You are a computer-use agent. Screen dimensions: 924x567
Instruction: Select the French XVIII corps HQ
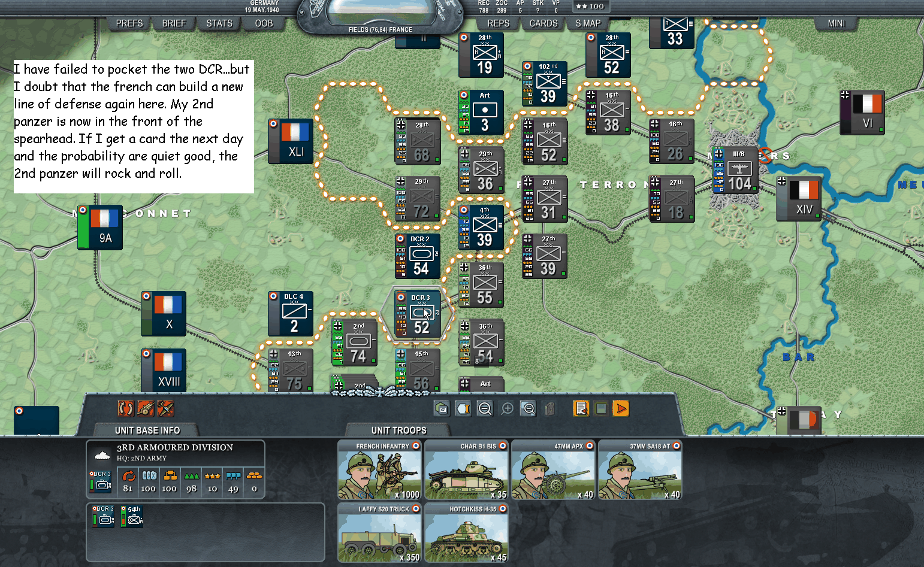click(x=164, y=370)
